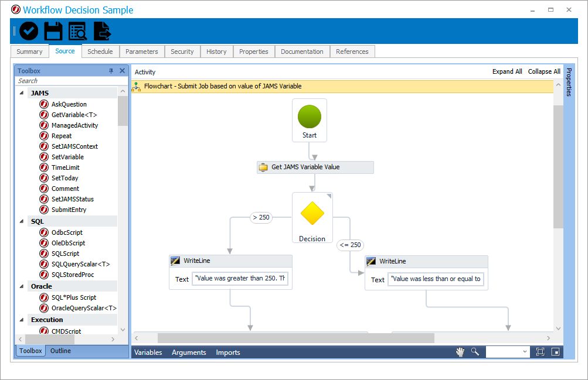Collapse the SQL toolbox category
The height and width of the screenshot is (380, 588).
(22, 221)
